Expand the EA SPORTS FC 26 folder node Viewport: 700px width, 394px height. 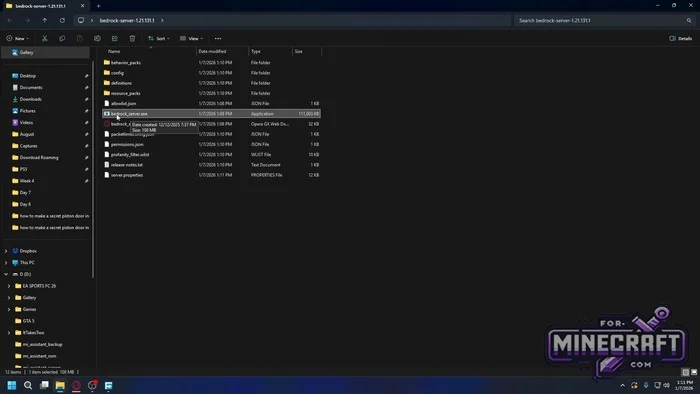tap(9, 286)
